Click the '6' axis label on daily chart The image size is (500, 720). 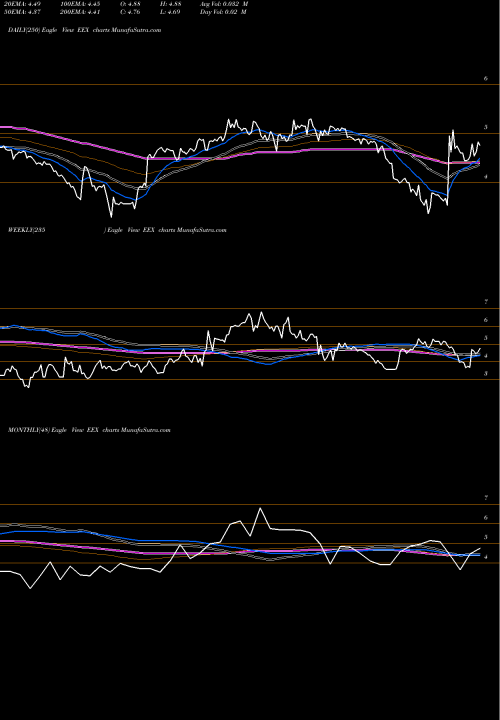click(x=486, y=79)
